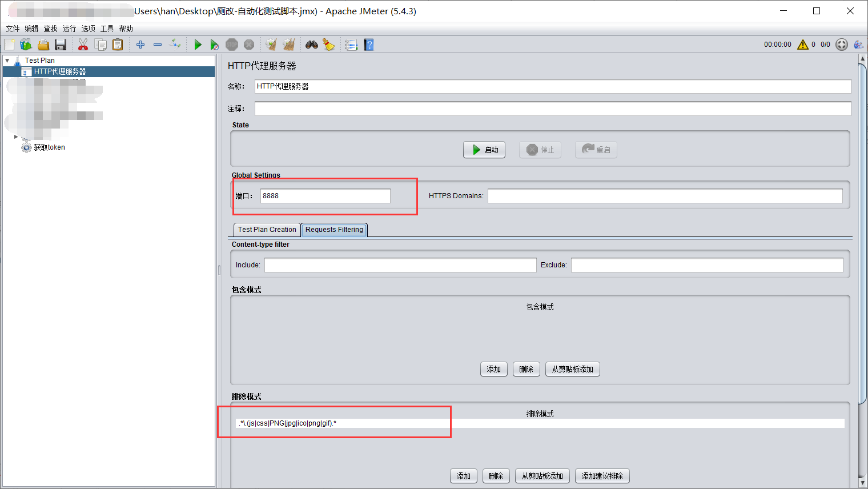Click 添加 under 包含模式

point(494,369)
